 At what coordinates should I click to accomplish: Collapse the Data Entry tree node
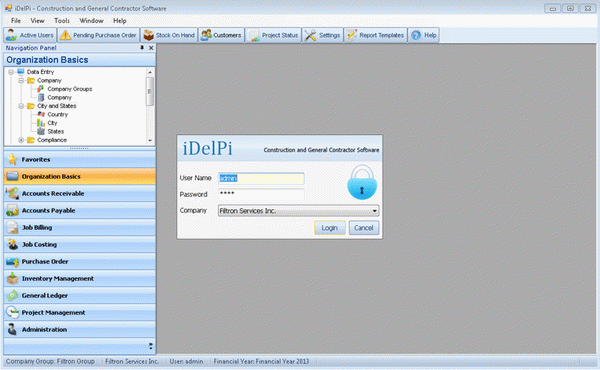(x=11, y=72)
